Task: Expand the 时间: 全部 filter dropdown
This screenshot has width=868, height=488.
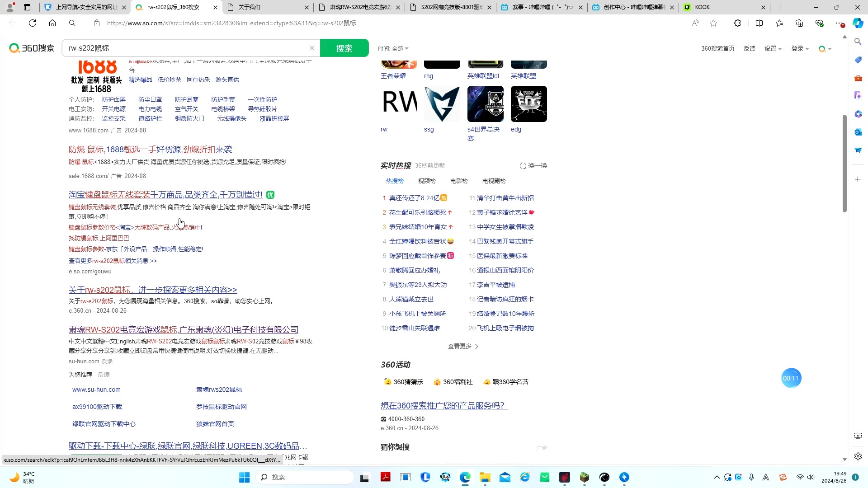Action: click(393, 48)
